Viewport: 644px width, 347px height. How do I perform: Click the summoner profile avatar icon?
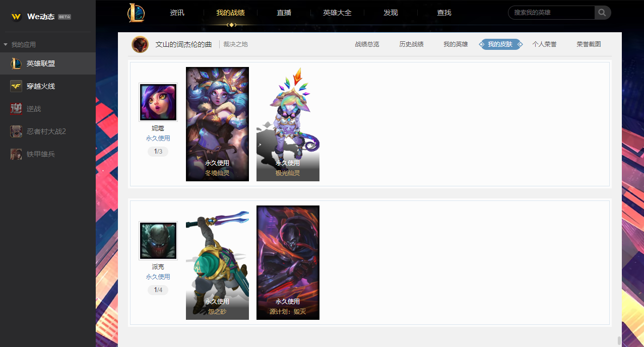[x=140, y=44]
